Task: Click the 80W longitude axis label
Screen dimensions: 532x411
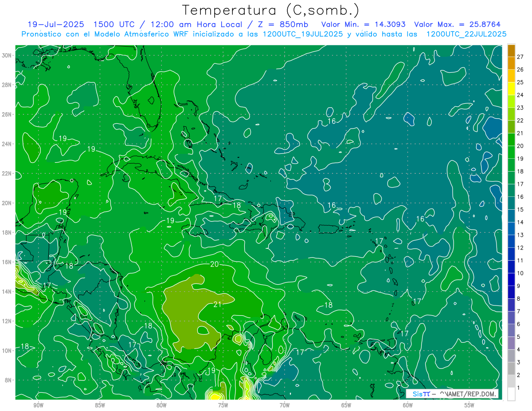Action: pos(161,406)
